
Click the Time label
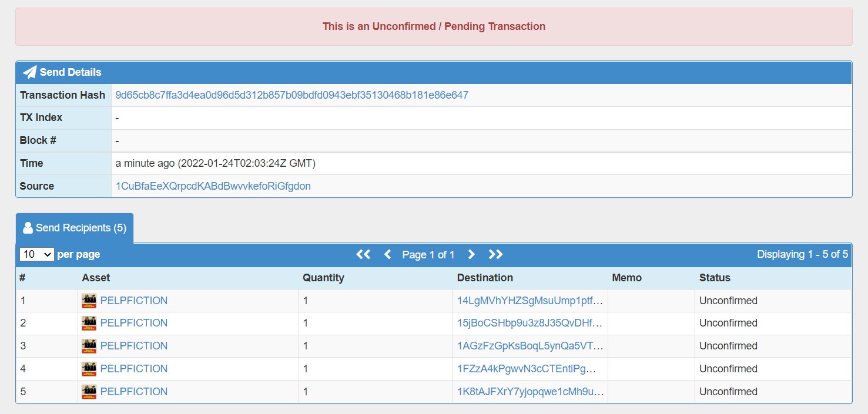pyautogui.click(x=31, y=163)
